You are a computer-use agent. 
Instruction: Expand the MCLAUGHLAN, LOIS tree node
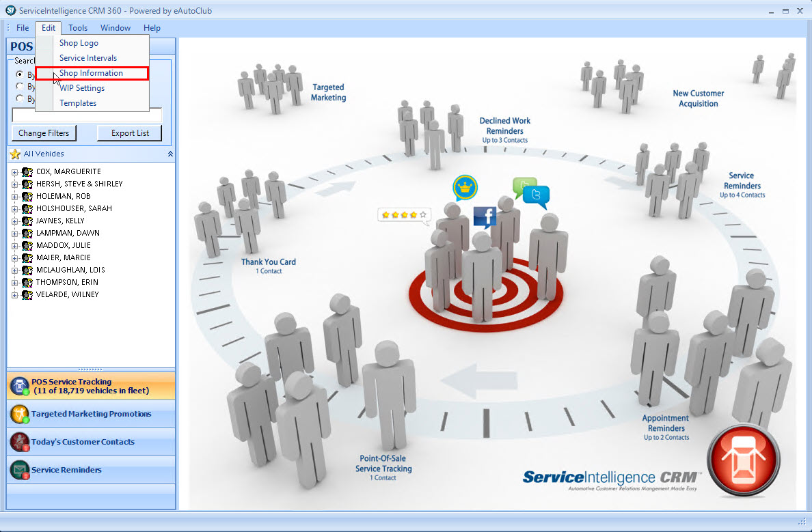point(14,270)
